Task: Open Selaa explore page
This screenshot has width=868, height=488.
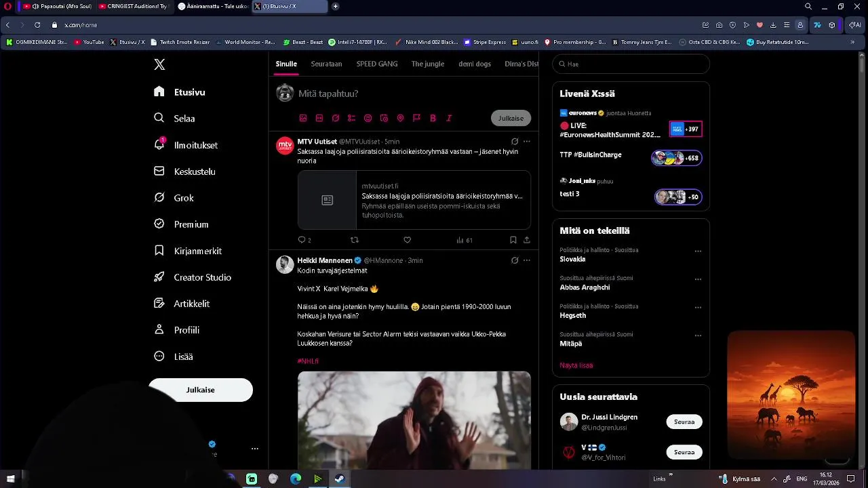Action: 174,119
